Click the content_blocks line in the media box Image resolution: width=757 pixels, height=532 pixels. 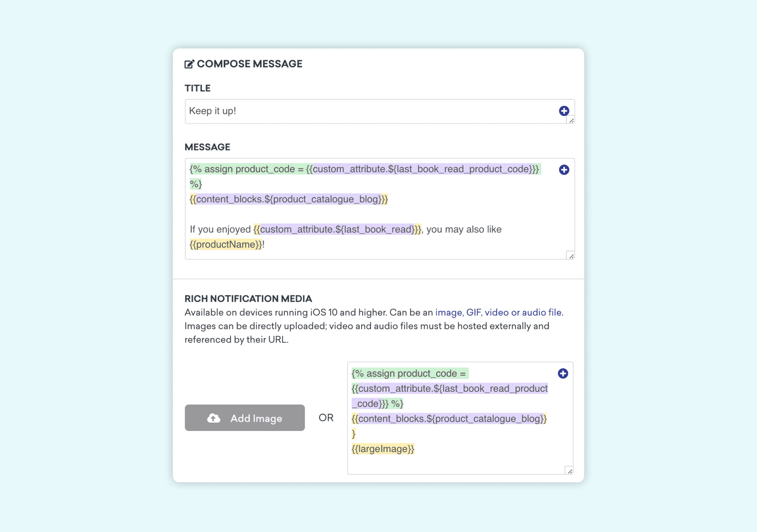tap(449, 419)
